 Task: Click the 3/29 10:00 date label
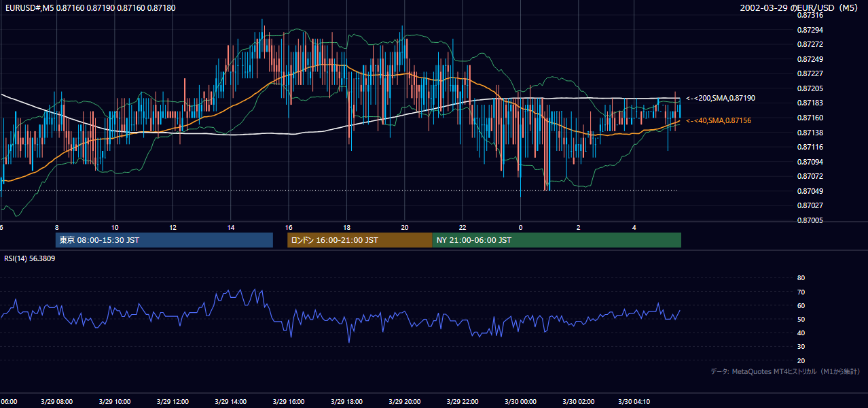(114, 401)
